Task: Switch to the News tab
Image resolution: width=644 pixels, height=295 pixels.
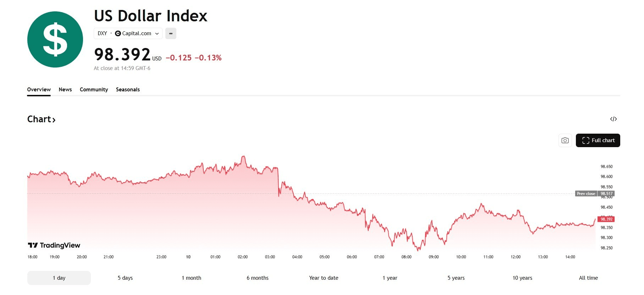Action: (x=65, y=90)
